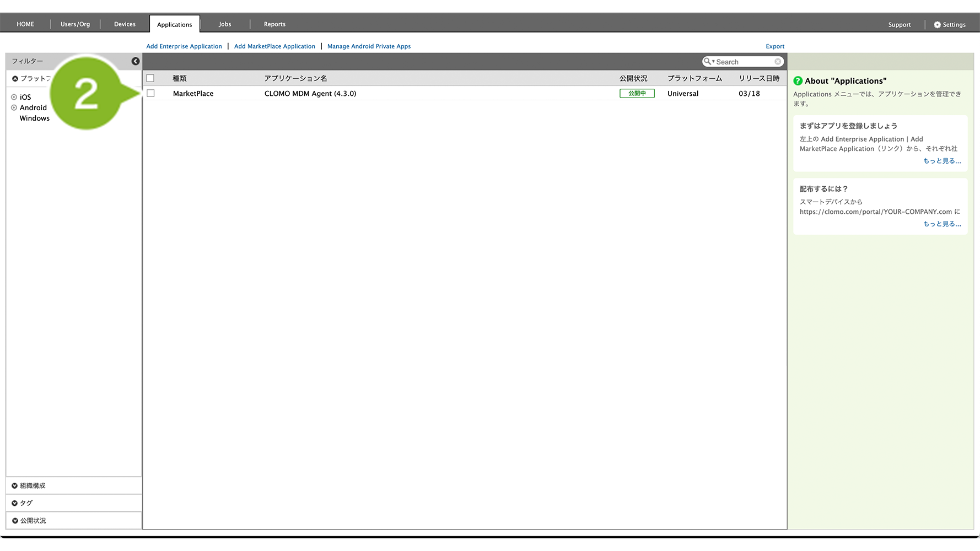Open the Reports tab

[x=274, y=24]
